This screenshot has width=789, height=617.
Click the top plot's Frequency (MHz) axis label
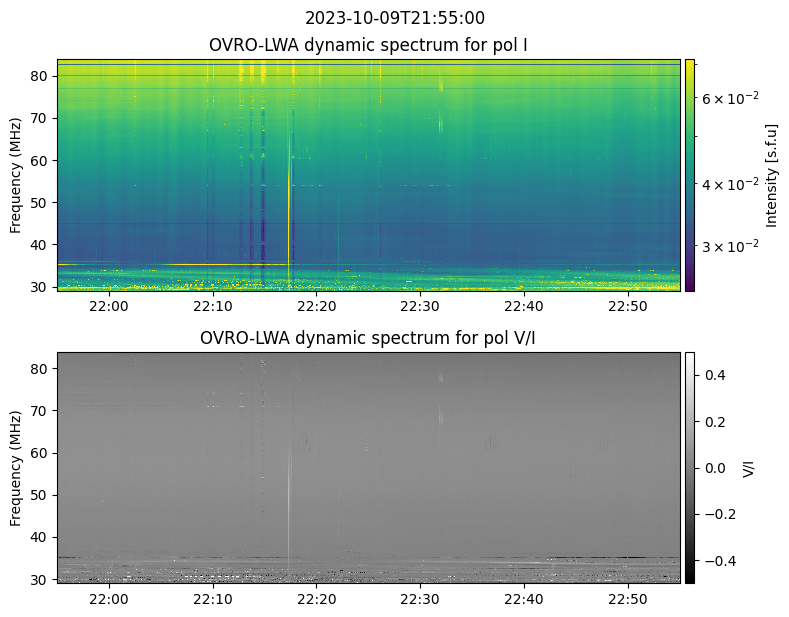click(16, 175)
